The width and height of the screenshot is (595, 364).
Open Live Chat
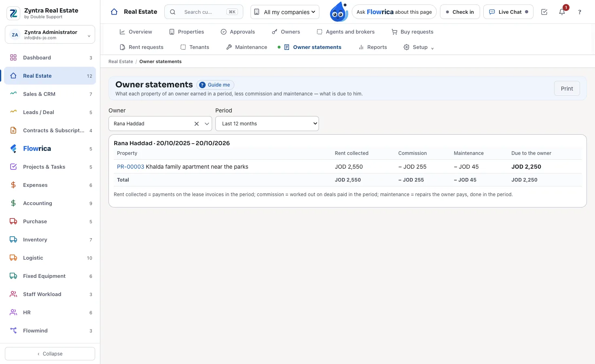(508, 12)
